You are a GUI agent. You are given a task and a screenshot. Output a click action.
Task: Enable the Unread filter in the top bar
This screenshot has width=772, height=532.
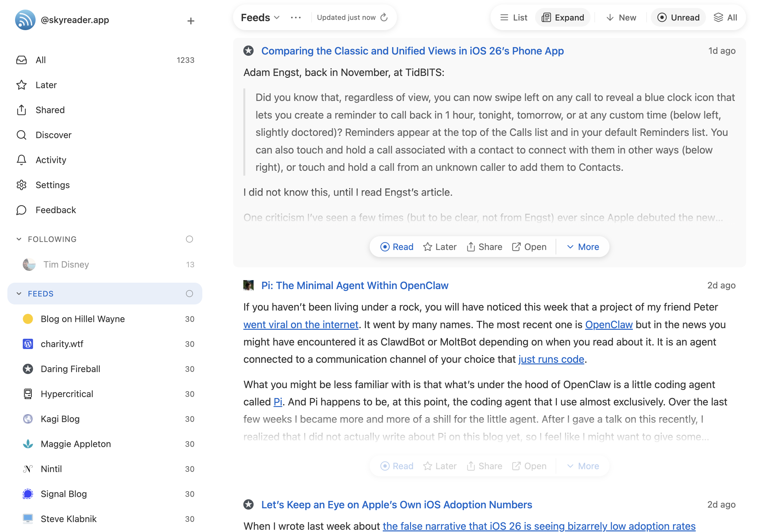click(x=678, y=17)
